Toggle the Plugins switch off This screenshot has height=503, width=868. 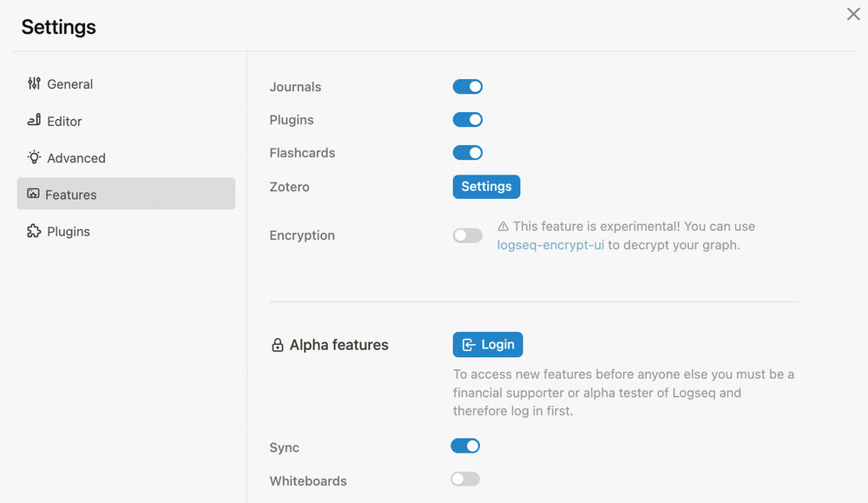tap(468, 120)
